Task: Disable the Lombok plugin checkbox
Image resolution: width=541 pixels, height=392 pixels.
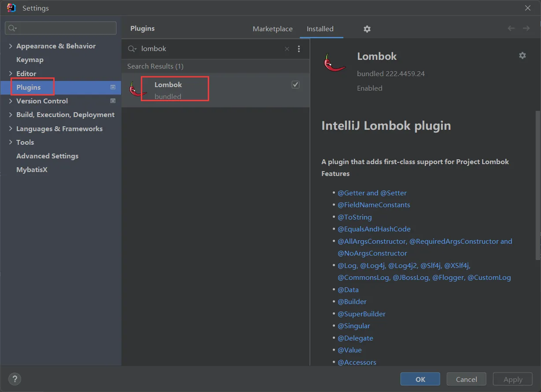Action: (295, 84)
